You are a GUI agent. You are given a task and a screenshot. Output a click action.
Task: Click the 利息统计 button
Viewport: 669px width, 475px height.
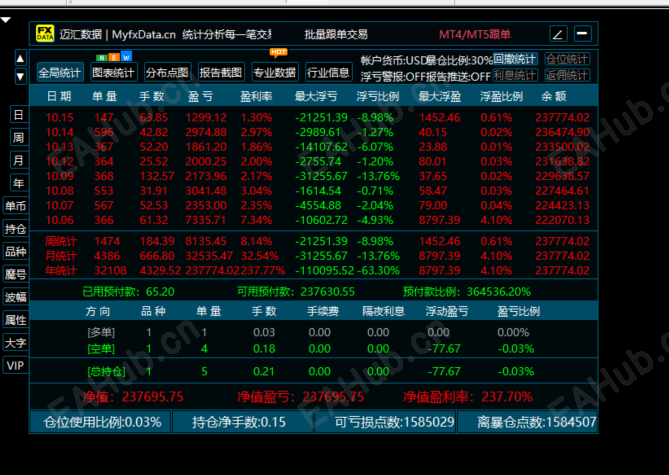(515, 75)
